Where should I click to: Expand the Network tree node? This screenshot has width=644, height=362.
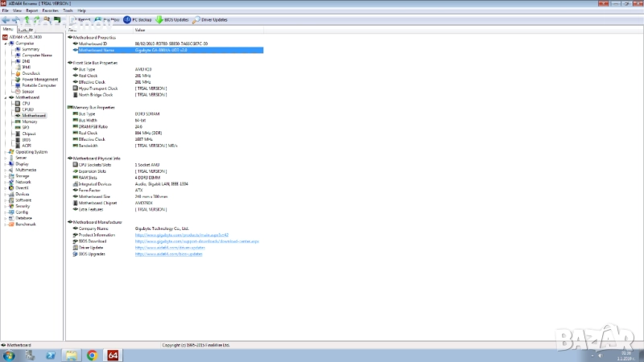coord(6,182)
